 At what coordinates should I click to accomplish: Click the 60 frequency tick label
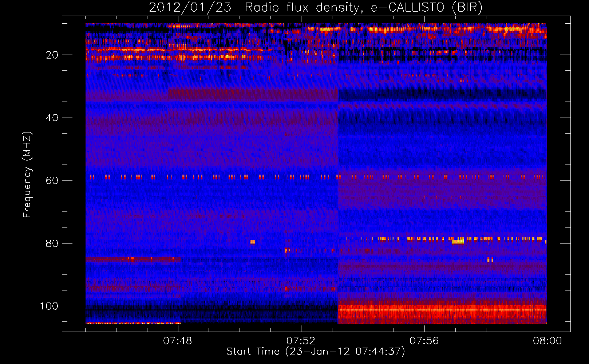pyautogui.click(x=52, y=181)
